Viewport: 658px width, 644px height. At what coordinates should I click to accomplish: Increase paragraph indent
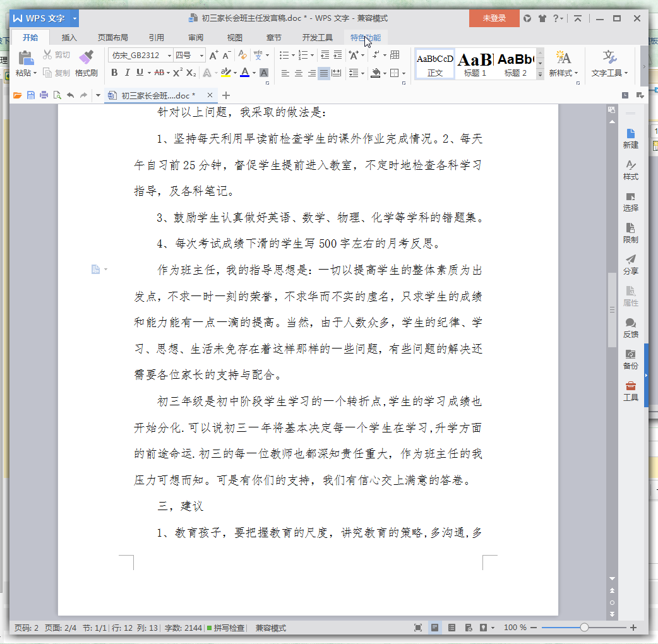pos(338,55)
